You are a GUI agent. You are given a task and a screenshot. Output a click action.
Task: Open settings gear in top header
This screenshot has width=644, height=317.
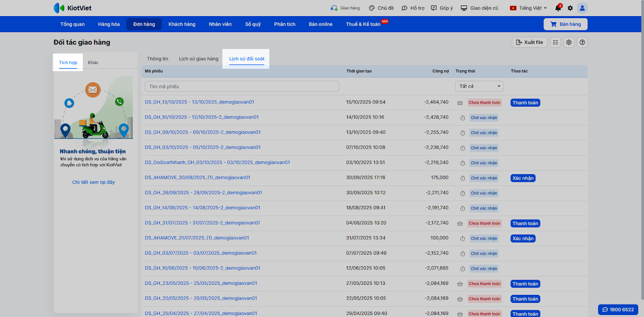pyautogui.click(x=570, y=8)
